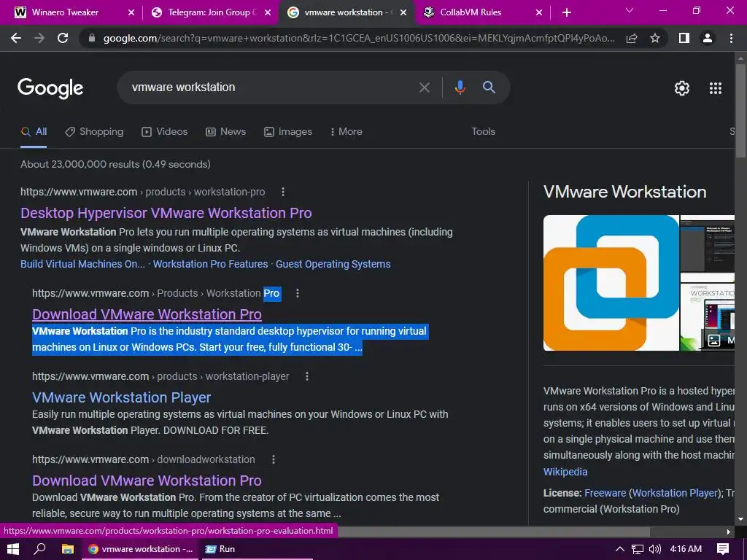
Task: Bookmark this page with the star
Action: [655, 38]
